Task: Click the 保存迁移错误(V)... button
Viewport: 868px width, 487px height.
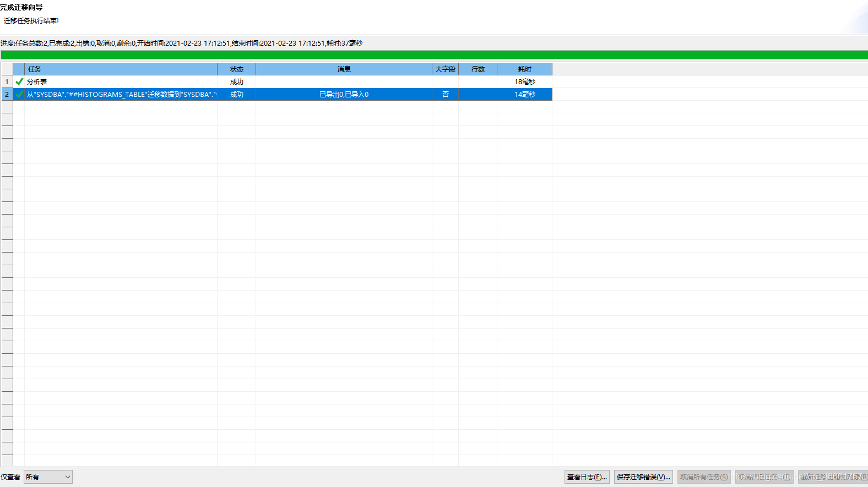Action: tap(643, 477)
